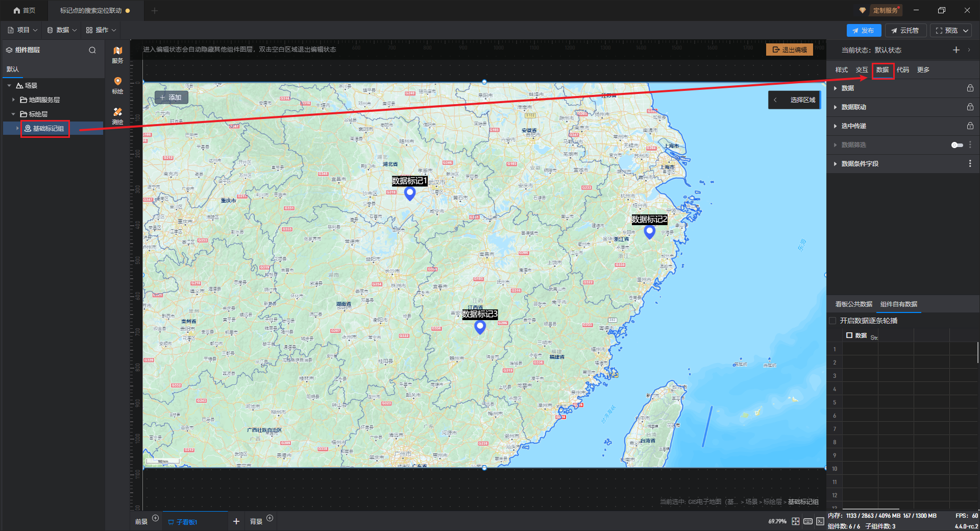The height and width of the screenshot is (531, 980).
Task: Select the 基础标记组 layer item
Action: (x=48, y=128)
